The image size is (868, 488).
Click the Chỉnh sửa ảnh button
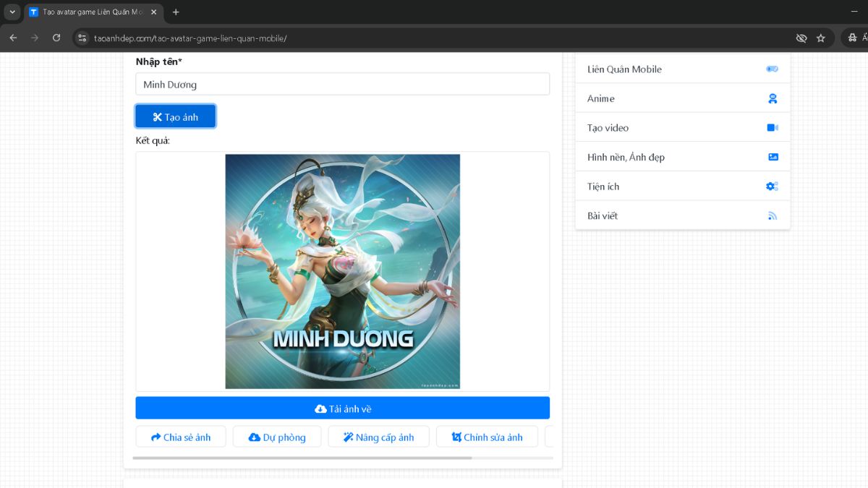coord(487,437)
